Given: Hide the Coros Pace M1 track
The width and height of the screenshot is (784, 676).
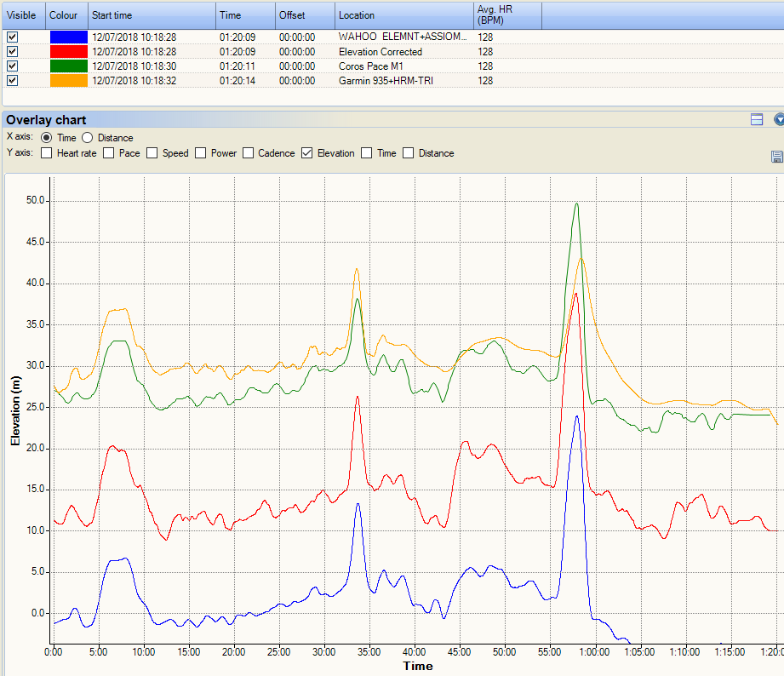Looking at the screenshot, I should [12, 66].
